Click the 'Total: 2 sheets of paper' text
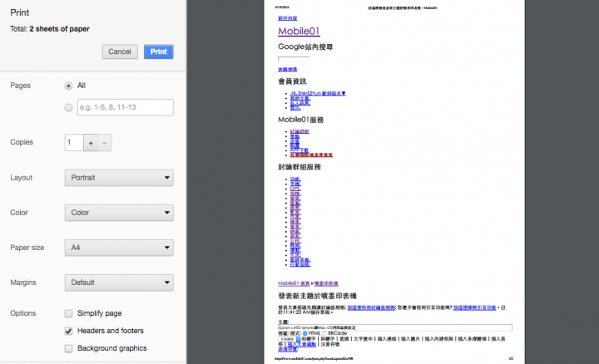This screenshot has width=599, height=364. [x=50, y=29]
